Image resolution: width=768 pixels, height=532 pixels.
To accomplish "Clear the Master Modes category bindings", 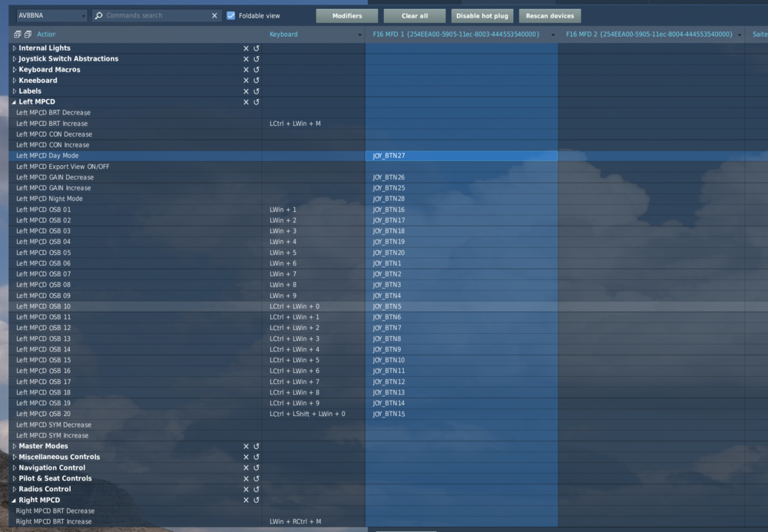I will (246, 446).
